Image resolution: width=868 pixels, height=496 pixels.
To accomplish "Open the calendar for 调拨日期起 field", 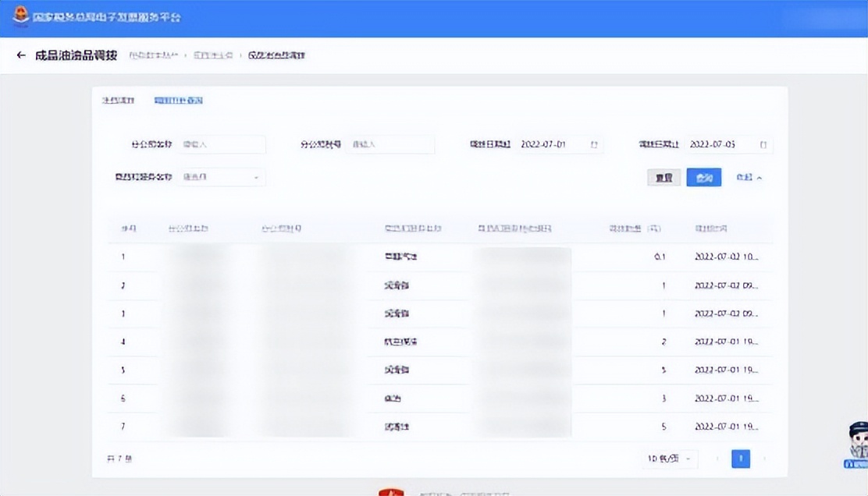I will click(593, 144).
